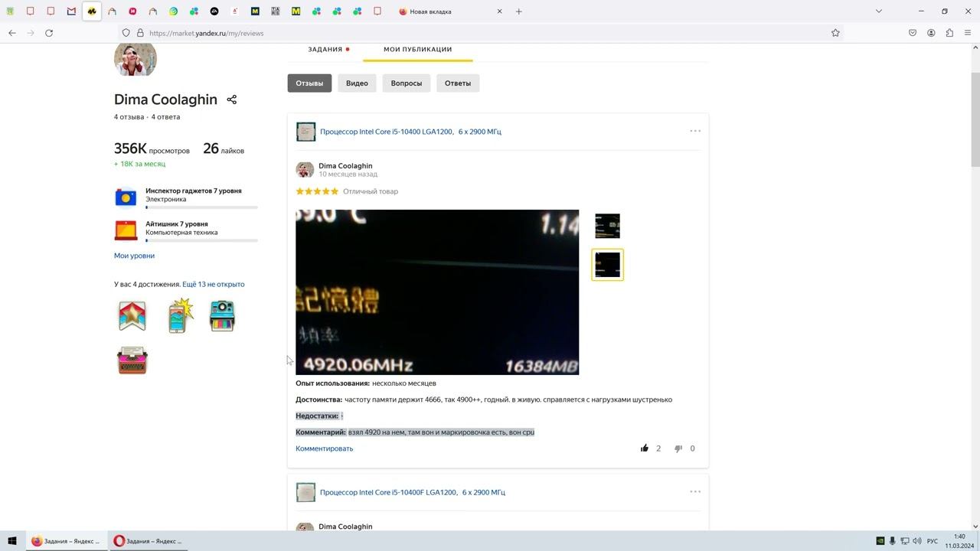Select the Отзывы filter
Image resolution: width=980 pixels, height=551 pixels.
tap(309, 83)
